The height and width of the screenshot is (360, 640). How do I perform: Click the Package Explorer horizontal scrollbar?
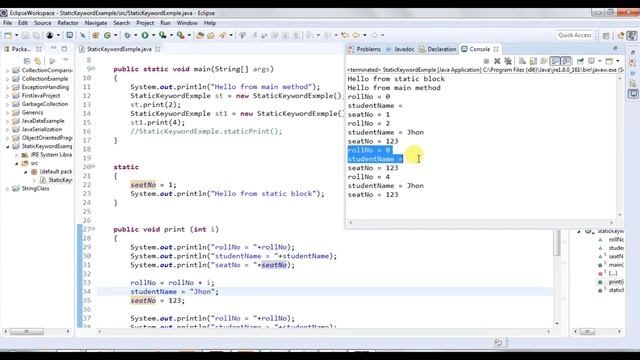coord(27,331)
